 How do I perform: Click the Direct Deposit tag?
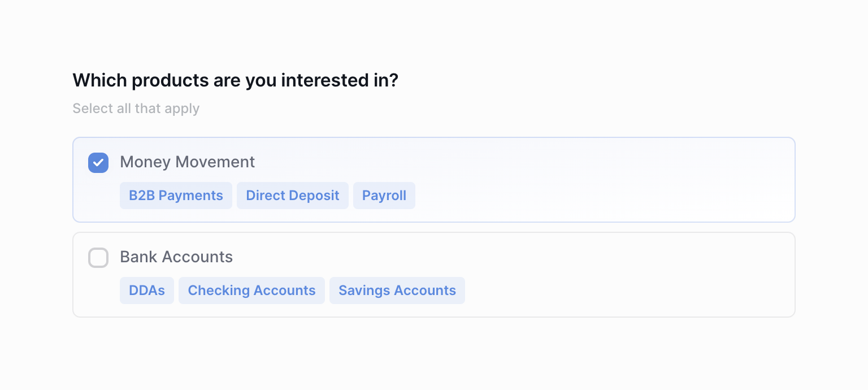292,196
